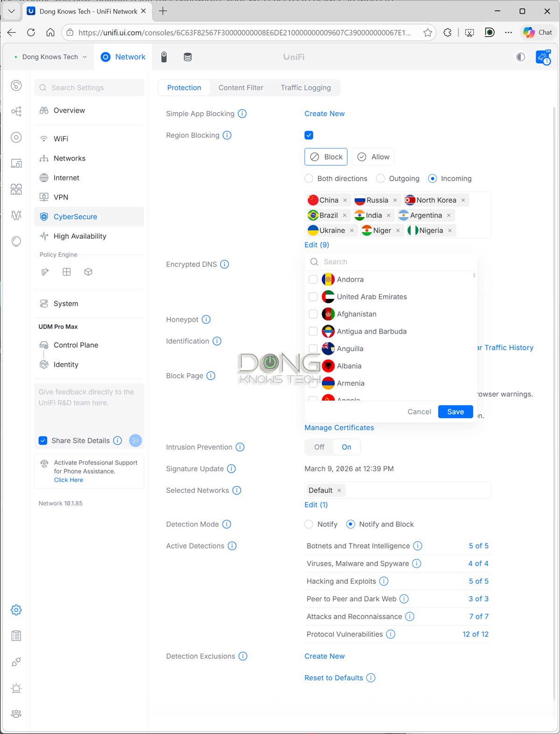Select Allow mode for regions
The image size is (560, 734).
coord(373,157)
